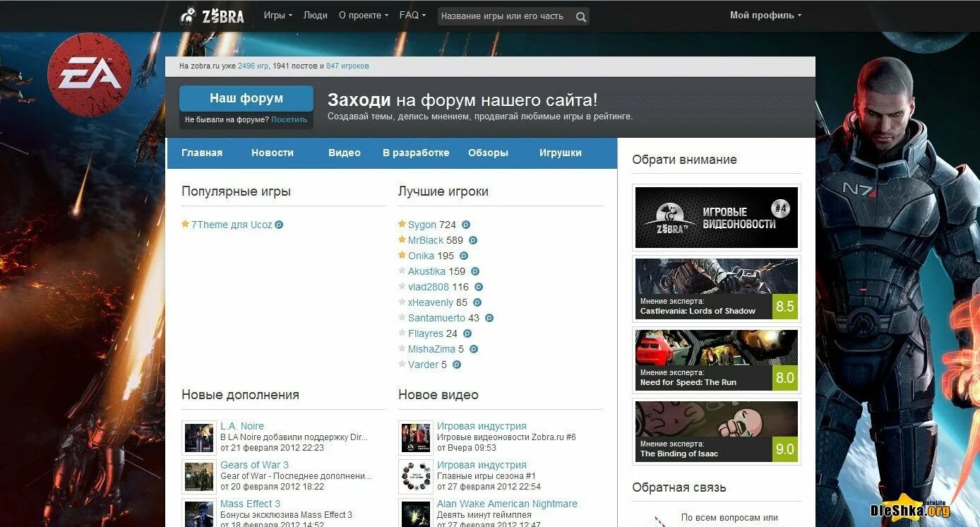Click grey star next to Santamuerto

402,317
